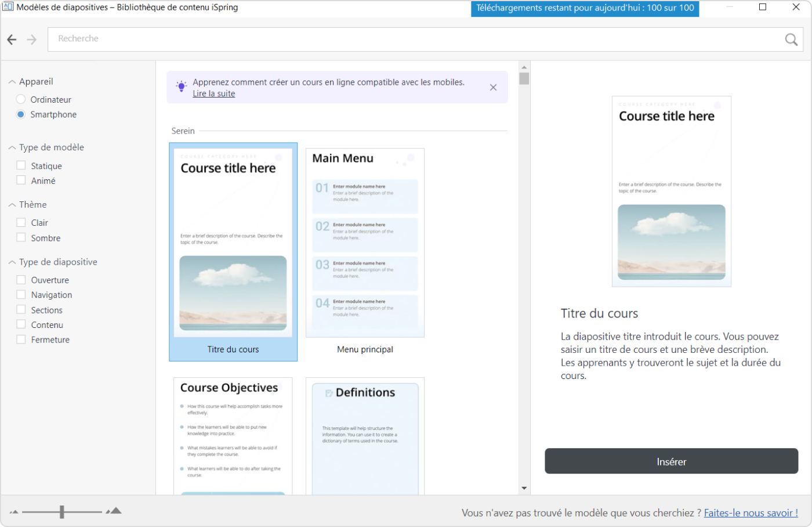Click the large preview image of the slide
Screen dimensions: 812x527
(671, 192)
